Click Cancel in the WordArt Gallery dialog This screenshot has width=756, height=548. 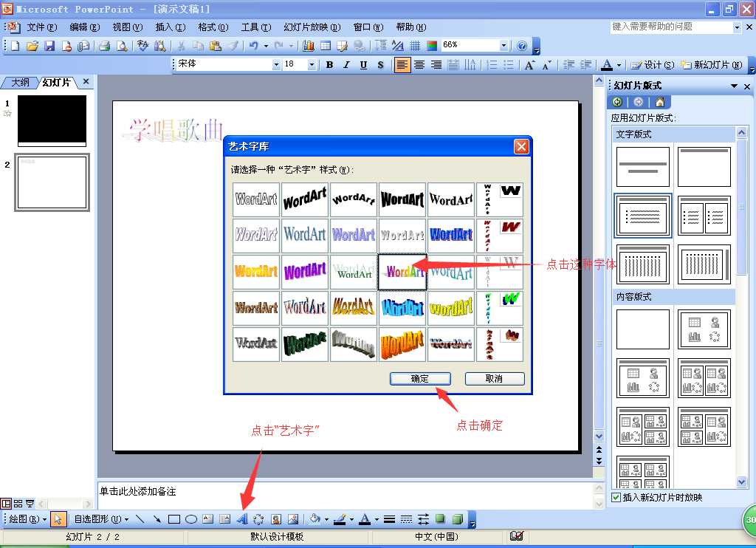tap(494, 379)
